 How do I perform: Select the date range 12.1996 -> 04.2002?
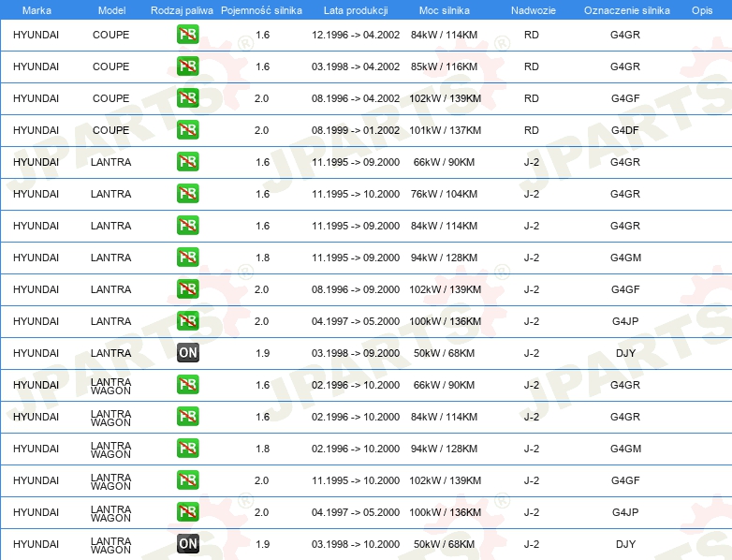pyautogui.click(x=356, y=35)
